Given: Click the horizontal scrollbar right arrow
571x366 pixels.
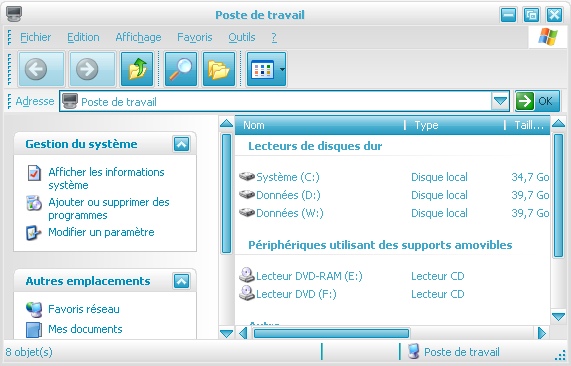Looking at the screenshot, I should pyautogui.click(x=542, y=333).
